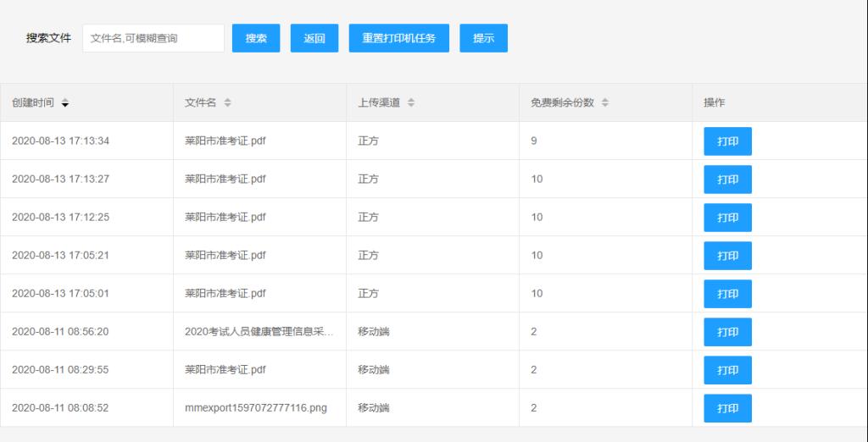Select timestamp 2020-08-13 17:05:01
The width and height of the screenshot is (868, 442).
pos(60,294)
